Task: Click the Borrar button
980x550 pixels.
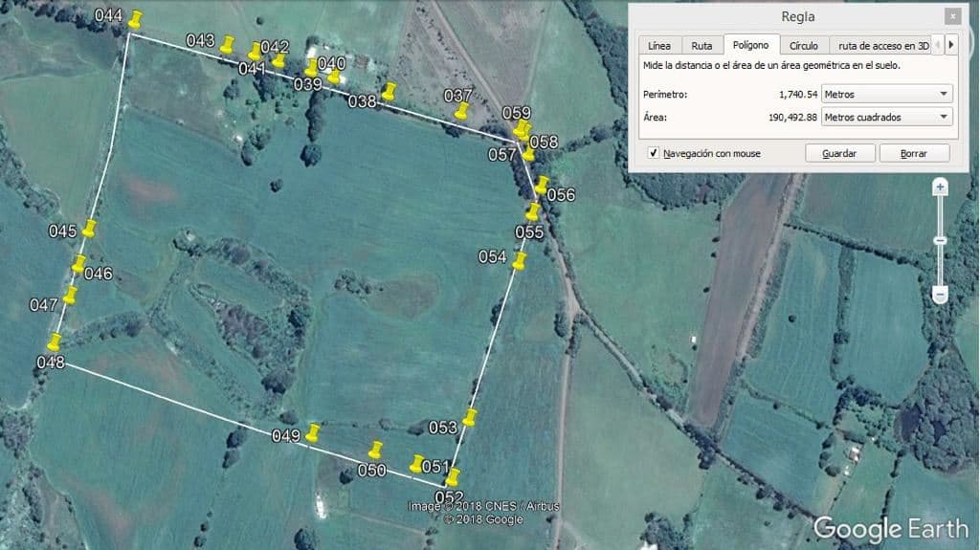Action: pyautogui.click(x=914, y=153)
